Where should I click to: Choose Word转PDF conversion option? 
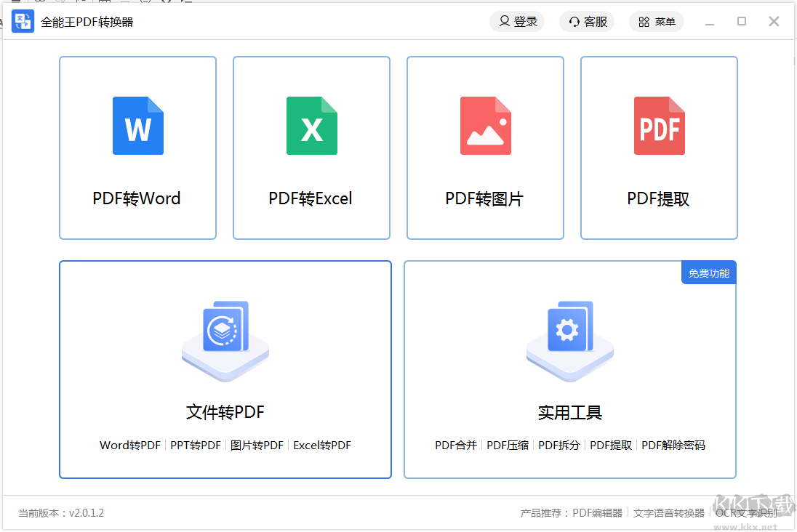pos(130,446)
